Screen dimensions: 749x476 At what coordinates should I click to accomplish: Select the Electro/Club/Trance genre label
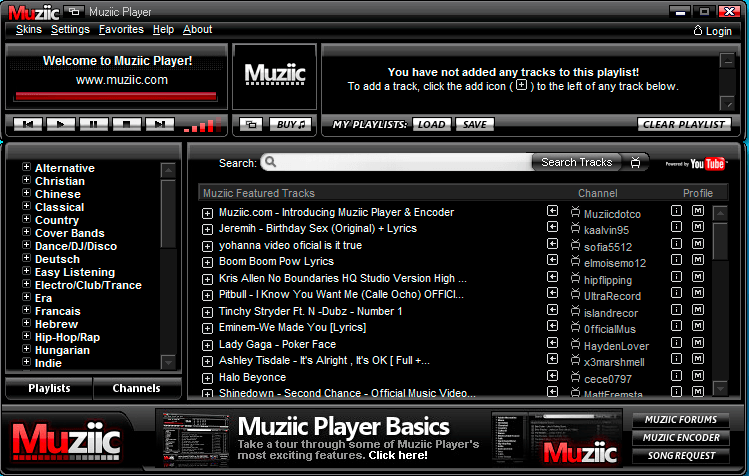(x=88, y=285)
